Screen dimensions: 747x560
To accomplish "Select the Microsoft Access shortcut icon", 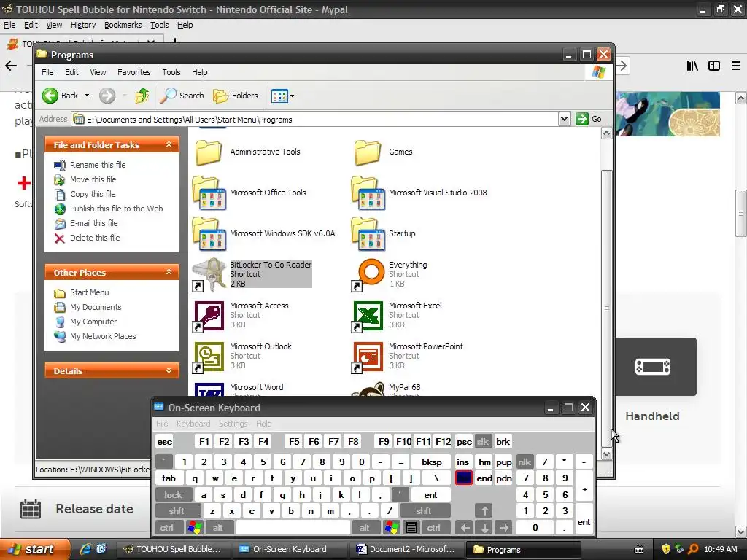I will point(208,316).
